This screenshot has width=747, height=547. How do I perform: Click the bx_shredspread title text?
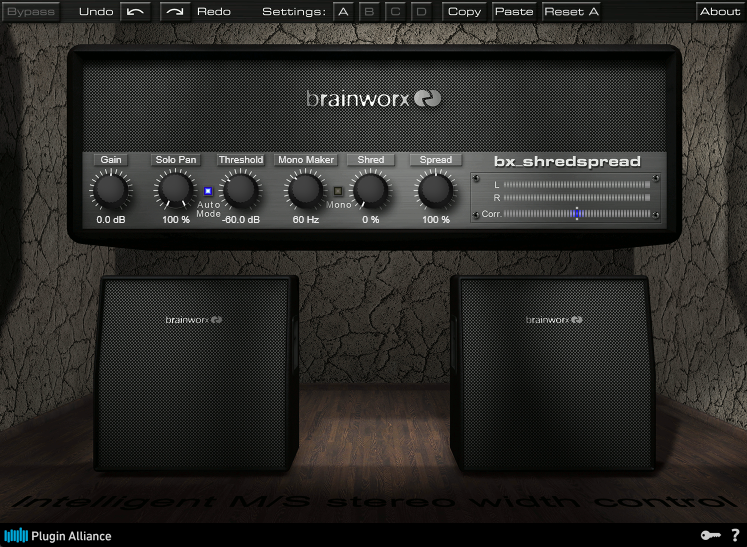(x=567, y=162)
